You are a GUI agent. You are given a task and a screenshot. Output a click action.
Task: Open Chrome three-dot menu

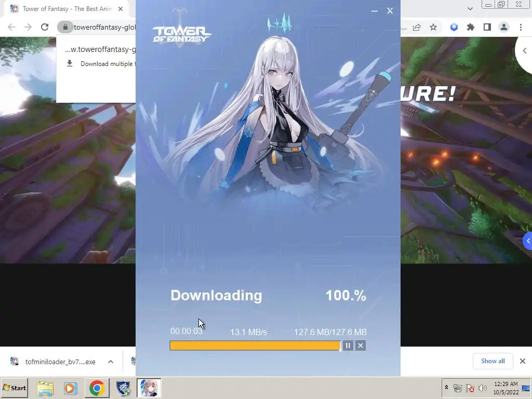click(x=521, y=27)
